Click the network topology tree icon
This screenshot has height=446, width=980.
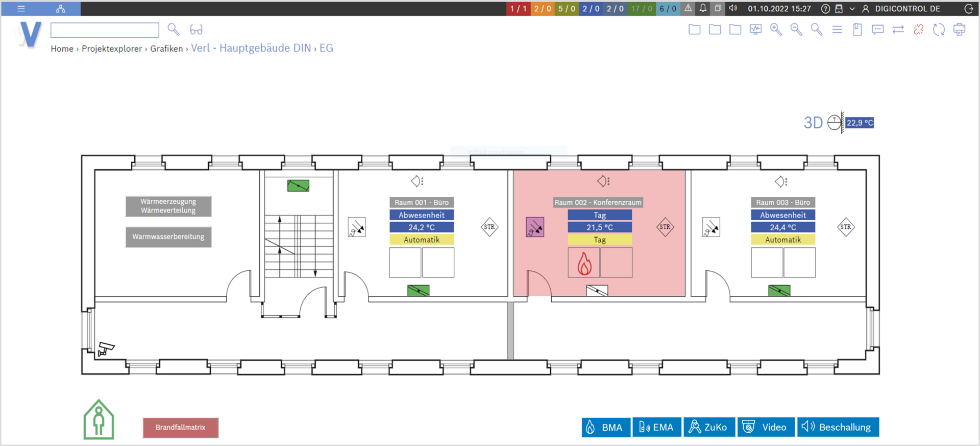[x=61, y=9]
